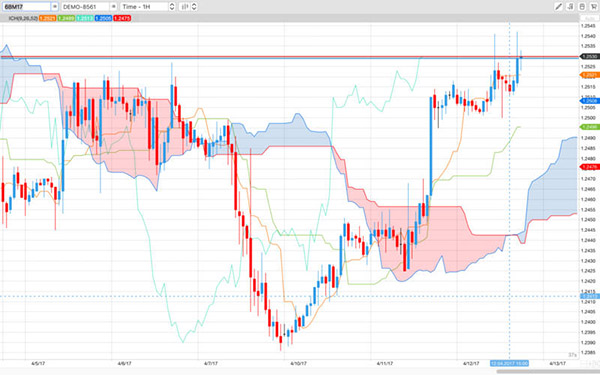Click the 4/6/17 date label
The image size is (600, 375).
tap(124, 363)
